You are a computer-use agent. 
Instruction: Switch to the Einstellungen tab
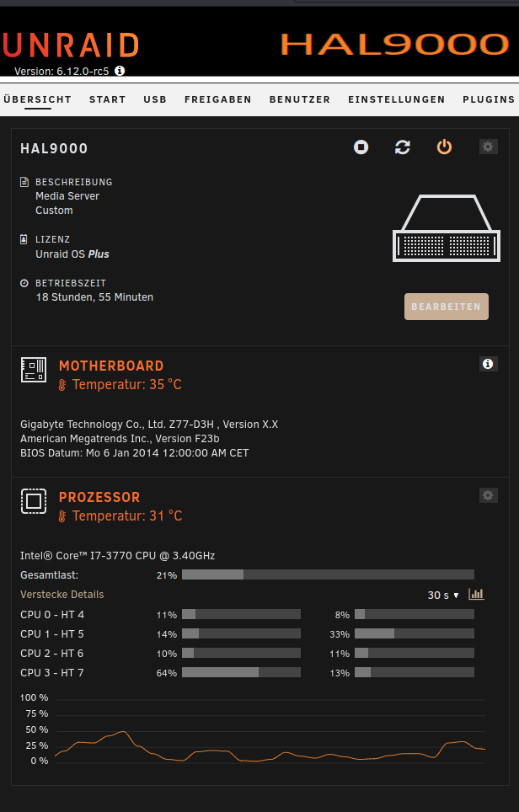point(397,99)
